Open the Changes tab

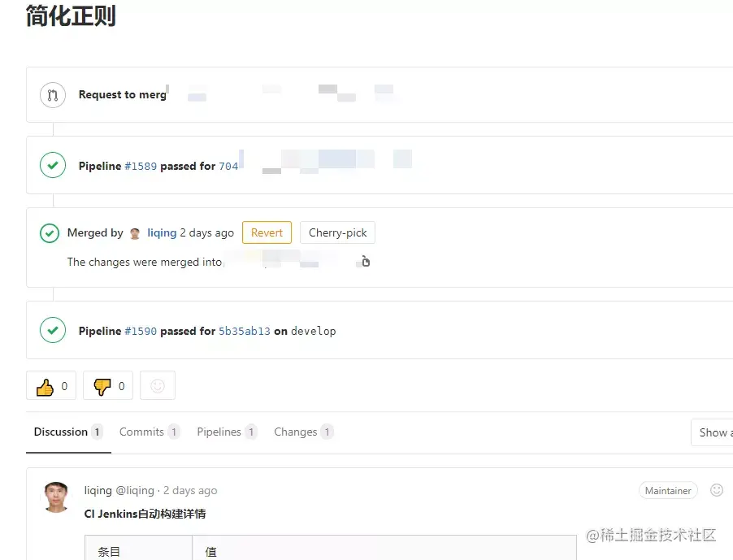coord(303,432)
